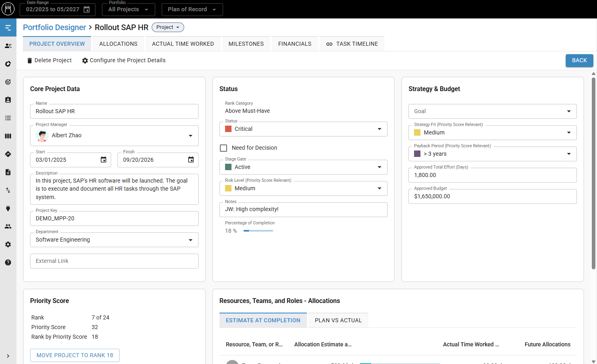Open the Project type chip dropdown
The image size is (597, 364).
click(168, 27)
